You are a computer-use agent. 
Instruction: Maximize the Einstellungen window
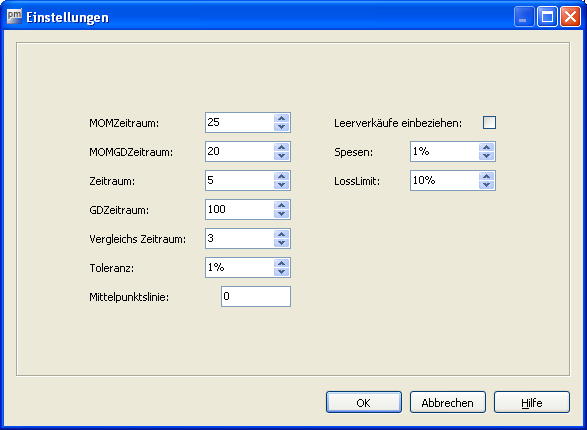[547, 17]
